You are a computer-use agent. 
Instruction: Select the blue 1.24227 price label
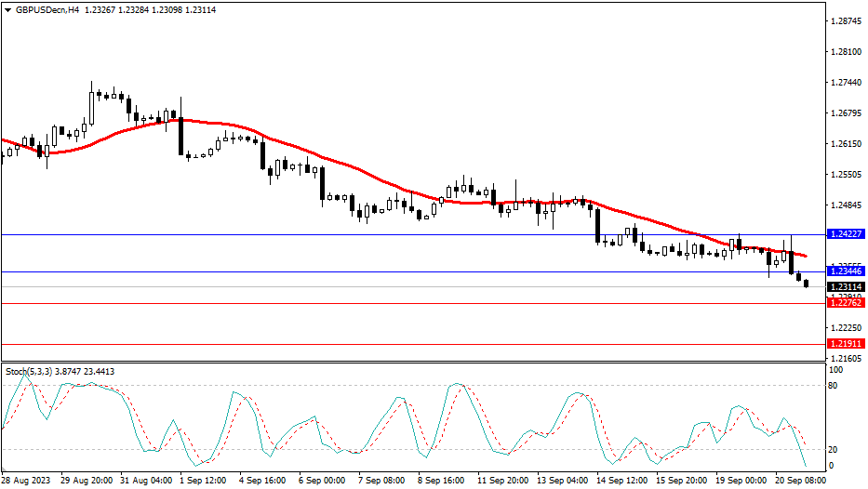pyautogui.click(x=845, y=234)
